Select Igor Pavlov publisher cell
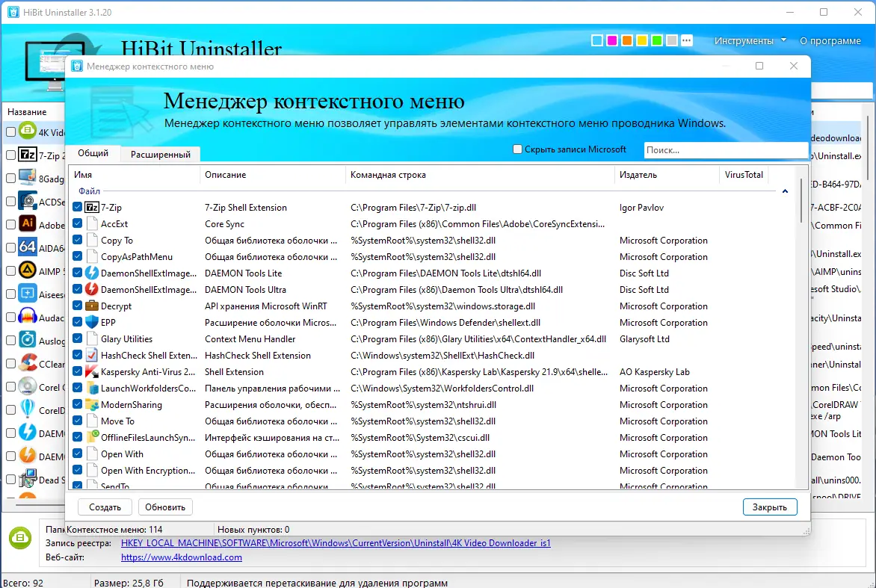876x588 pixels. point(641,207)
